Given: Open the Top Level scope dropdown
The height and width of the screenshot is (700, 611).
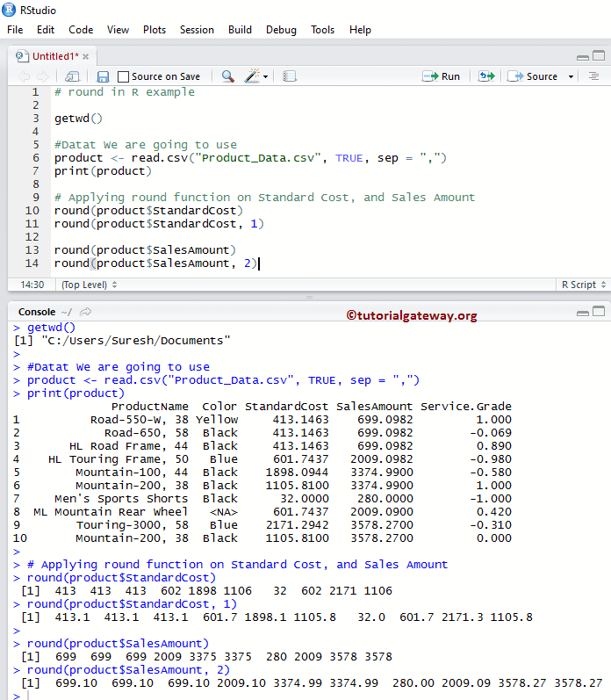Looking at the screenshot, I should coord(90,285).
